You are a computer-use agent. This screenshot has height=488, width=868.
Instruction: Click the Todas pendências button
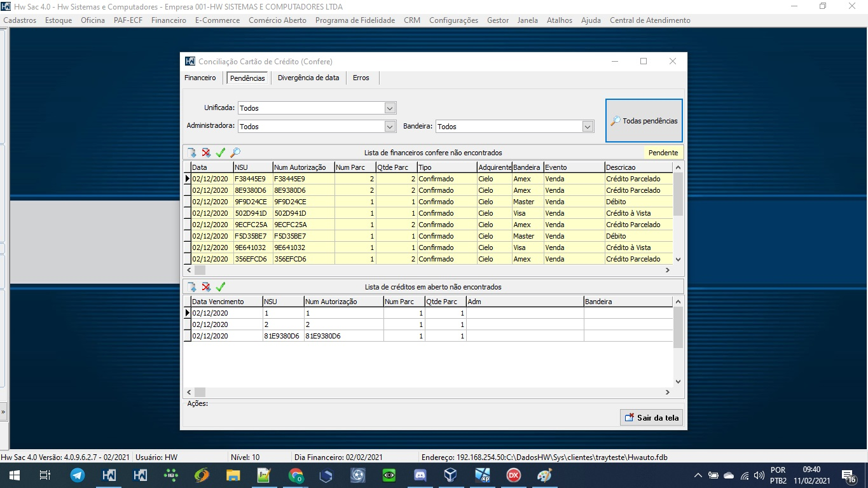(x=644, y=121)
